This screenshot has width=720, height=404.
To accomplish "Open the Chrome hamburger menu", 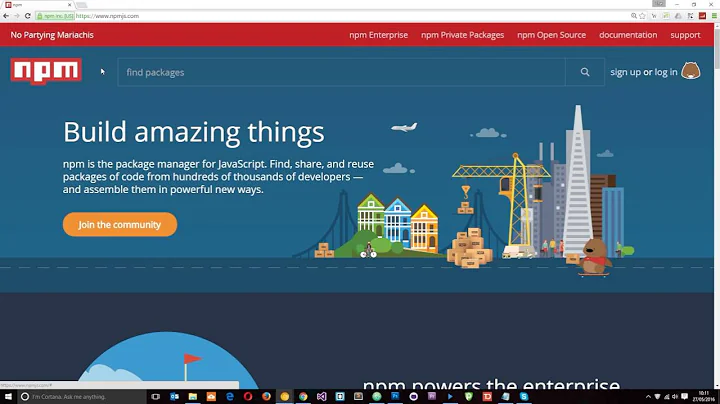I will tap(714, 16).
